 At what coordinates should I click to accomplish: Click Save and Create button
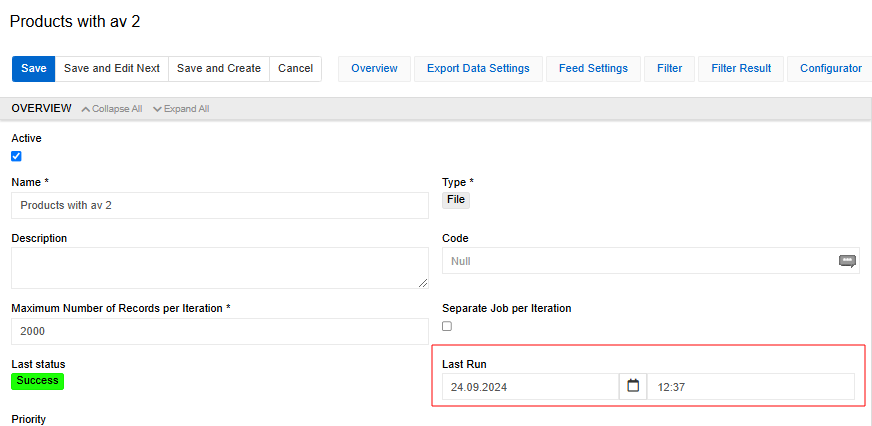tap(218, 69)
